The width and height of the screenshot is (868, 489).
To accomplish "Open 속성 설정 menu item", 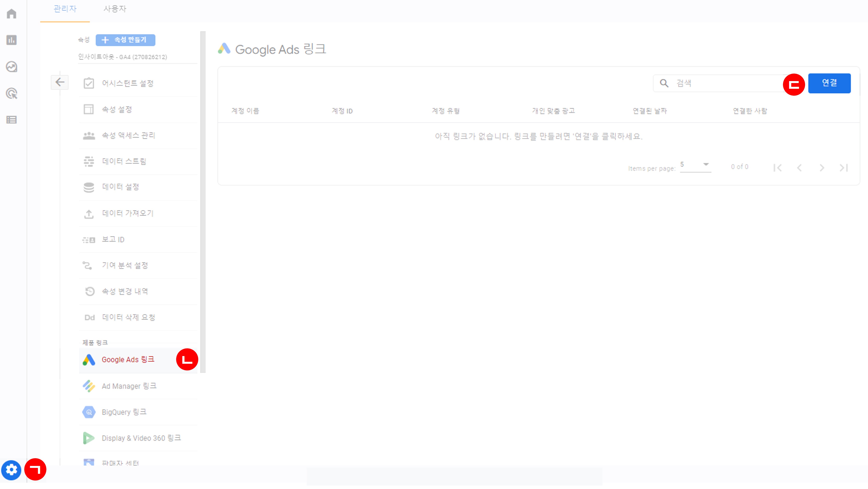I will [x=138, y=109].
